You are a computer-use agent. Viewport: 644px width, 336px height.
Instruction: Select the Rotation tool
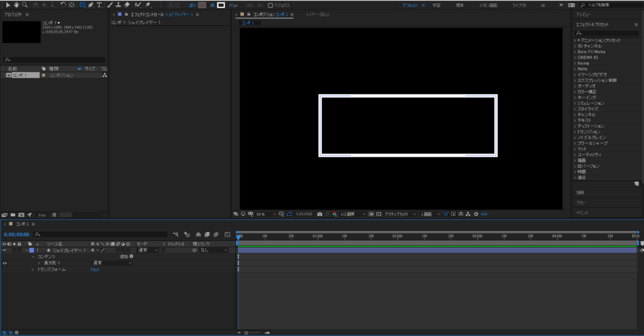(x=63, y=5)
